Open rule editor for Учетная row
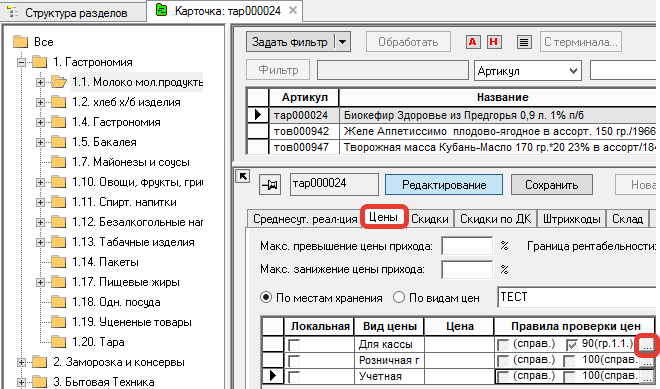660x389 pixels. tap(647, 376)
